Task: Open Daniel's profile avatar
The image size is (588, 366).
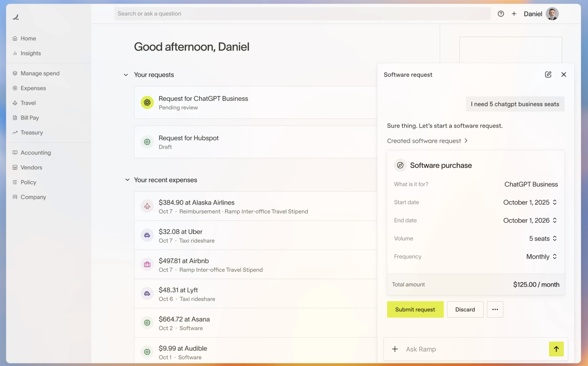Action: click(552, 14)
